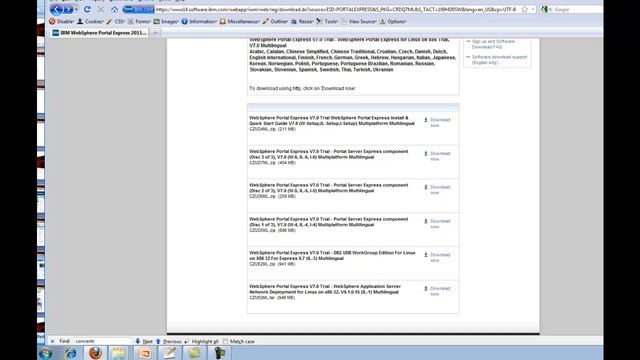The image size is (640, 360).
Task: Open the Google search engine icon
Action: click(x=544, y=9)
